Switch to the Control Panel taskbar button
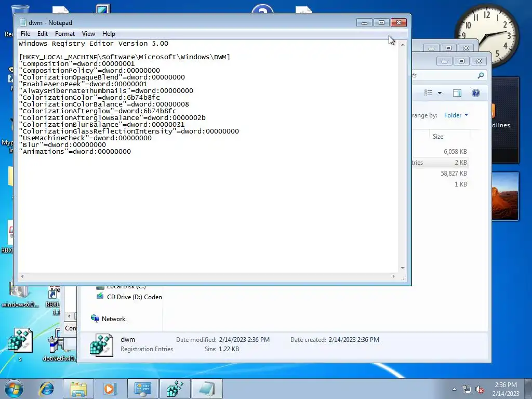The image size is (532, 399). (142, 389)
